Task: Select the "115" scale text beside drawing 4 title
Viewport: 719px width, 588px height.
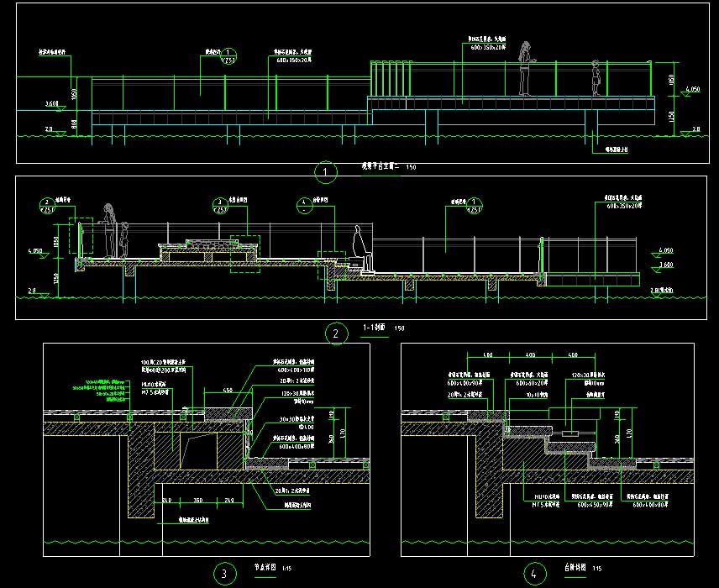Action: pyautogui.click(x=596, y=569)
